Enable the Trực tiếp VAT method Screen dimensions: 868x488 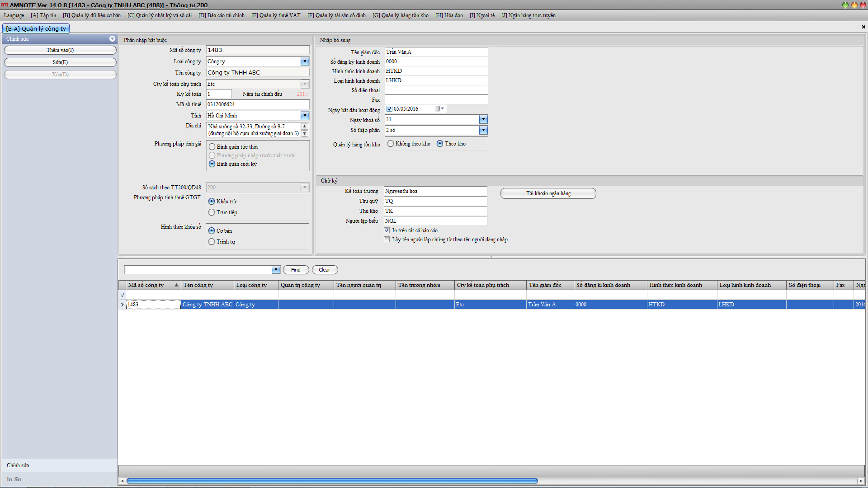(212, 212)
